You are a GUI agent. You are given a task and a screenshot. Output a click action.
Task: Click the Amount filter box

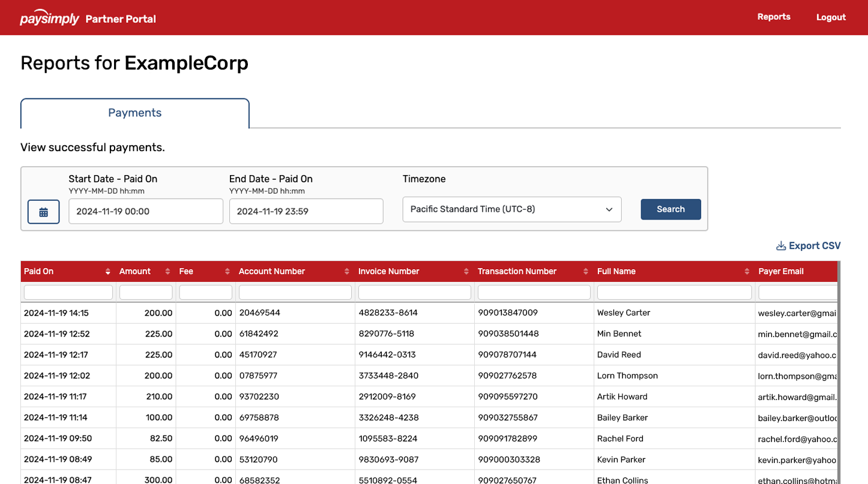click(146, 292)
